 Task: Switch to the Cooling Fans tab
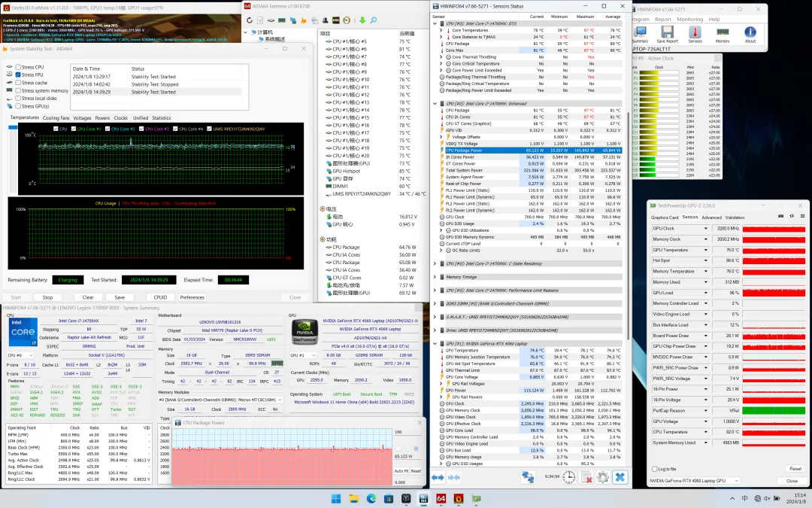[56, 118]
